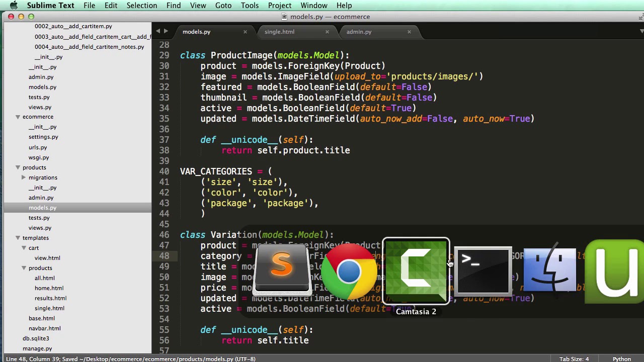Open the Project menu

point(280,6)
